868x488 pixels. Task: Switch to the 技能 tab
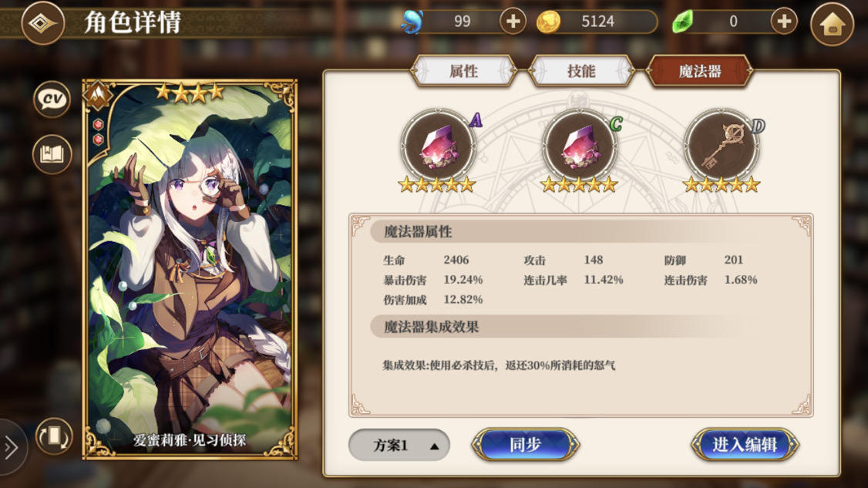pyautogui.click(x=581, y=71)
